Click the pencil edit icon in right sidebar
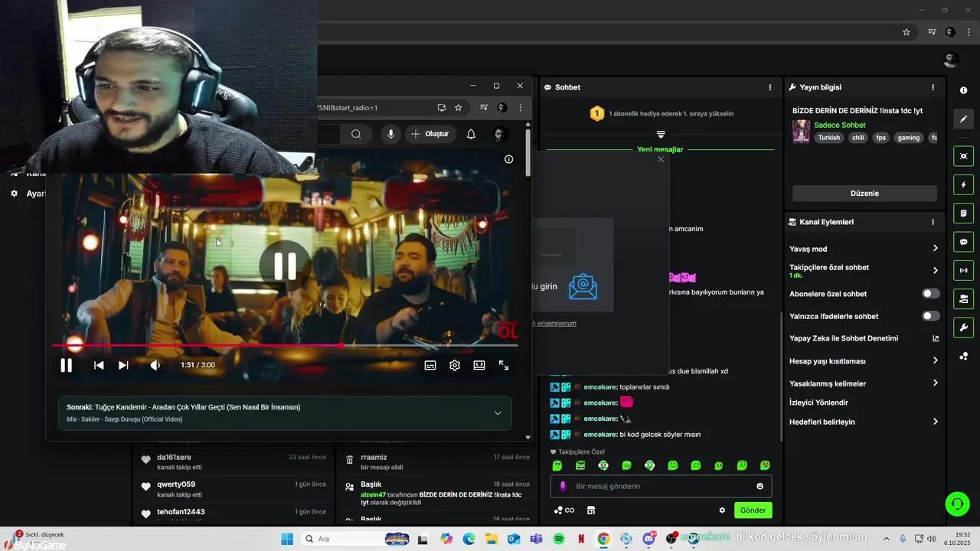This screenshot has height=551, width=980. (963, 119)
